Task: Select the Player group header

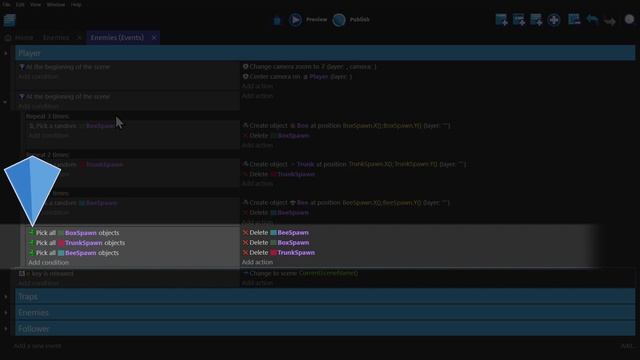Action: [x=325, y=53]
